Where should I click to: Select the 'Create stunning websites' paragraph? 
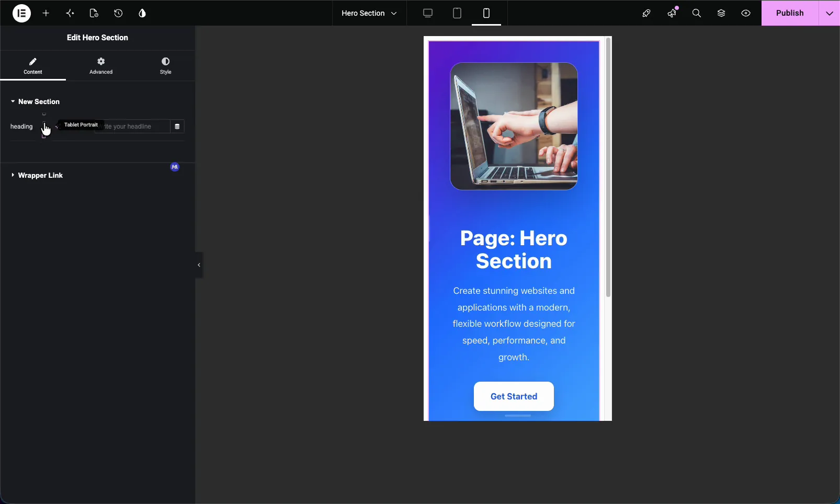tap(514, 324)
